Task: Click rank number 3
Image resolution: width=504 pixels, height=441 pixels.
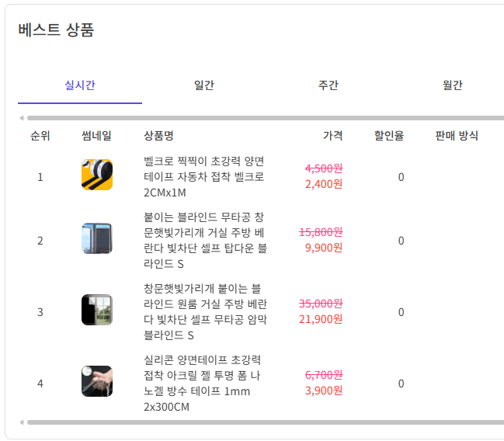Action: [x=40, y=312]
